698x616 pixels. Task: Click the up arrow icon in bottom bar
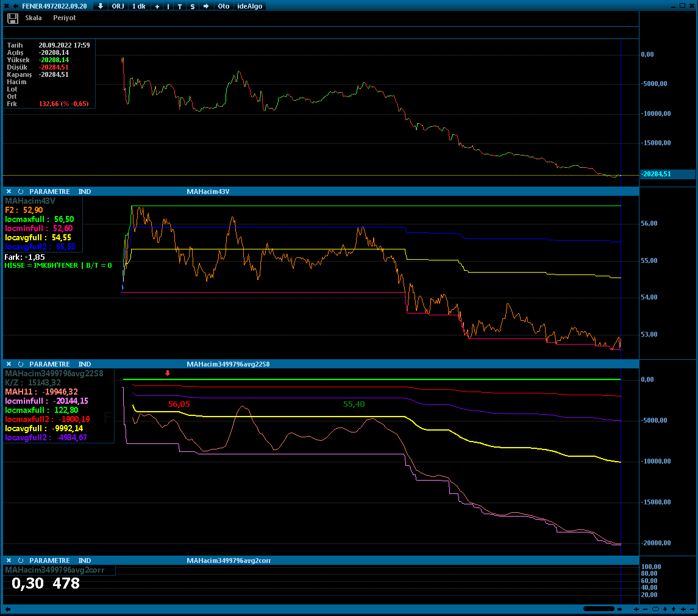pos(665,609)
